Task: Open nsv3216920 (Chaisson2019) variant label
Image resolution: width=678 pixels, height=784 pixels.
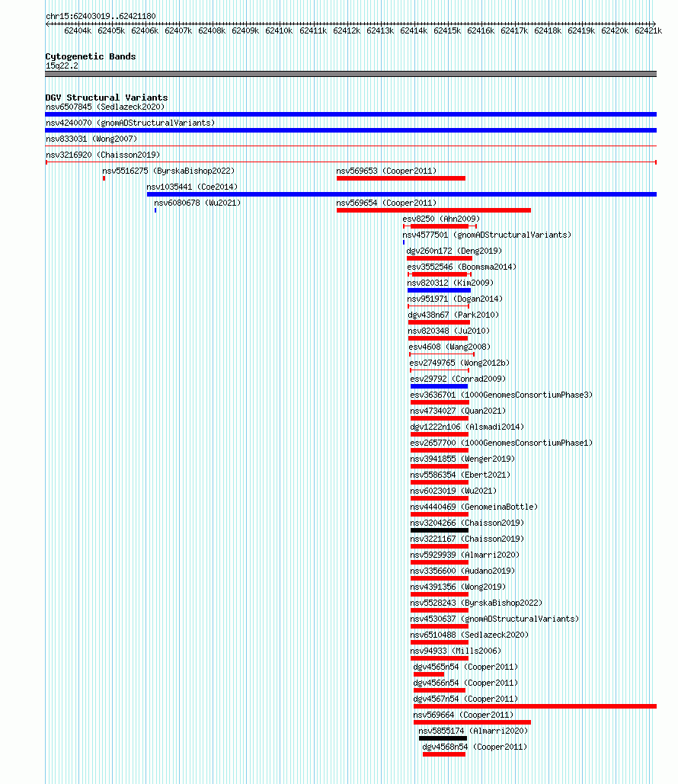Action: [x=103, y=155]
